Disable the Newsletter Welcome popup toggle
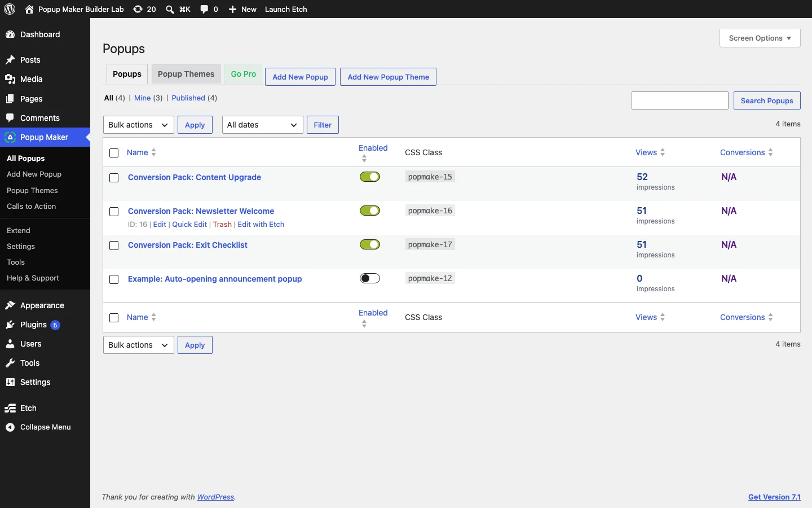This screenshot has width=812, height=508. pyautogui.click(x=370, y=211)
